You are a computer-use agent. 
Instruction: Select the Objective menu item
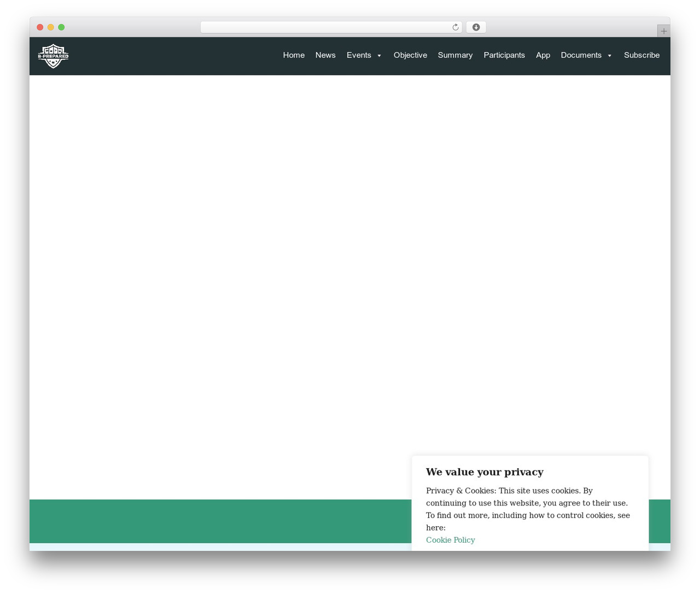[x=410, y=55]
